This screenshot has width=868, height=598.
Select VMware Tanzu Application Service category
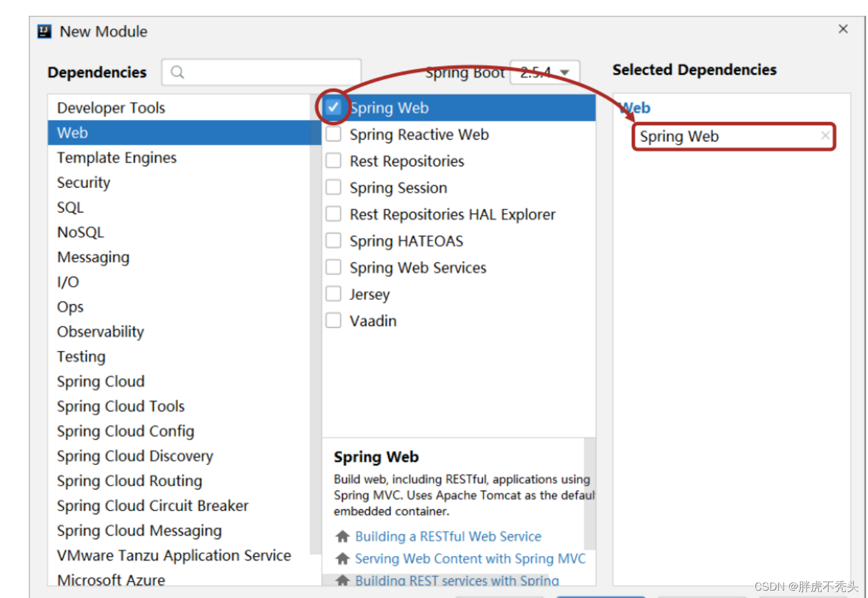pos(174,556)
